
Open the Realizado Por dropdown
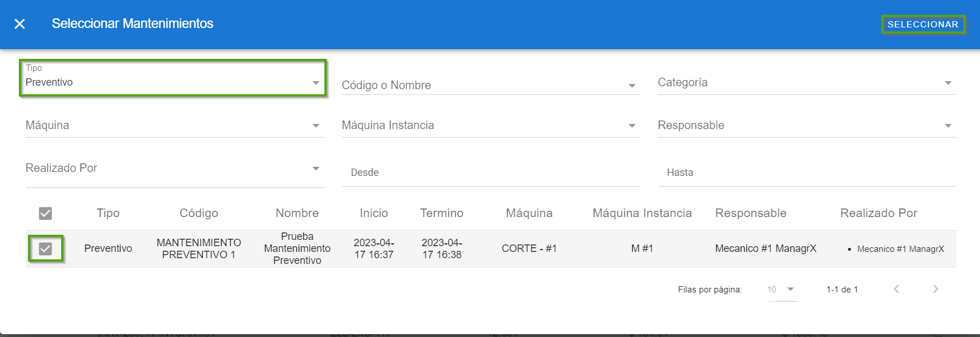[x=174, y=168]
